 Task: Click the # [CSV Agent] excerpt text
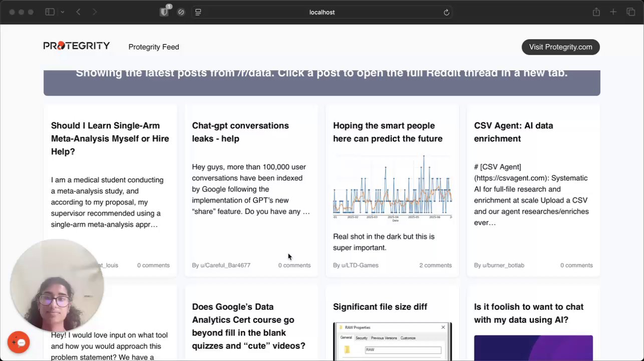click(531, 195)
